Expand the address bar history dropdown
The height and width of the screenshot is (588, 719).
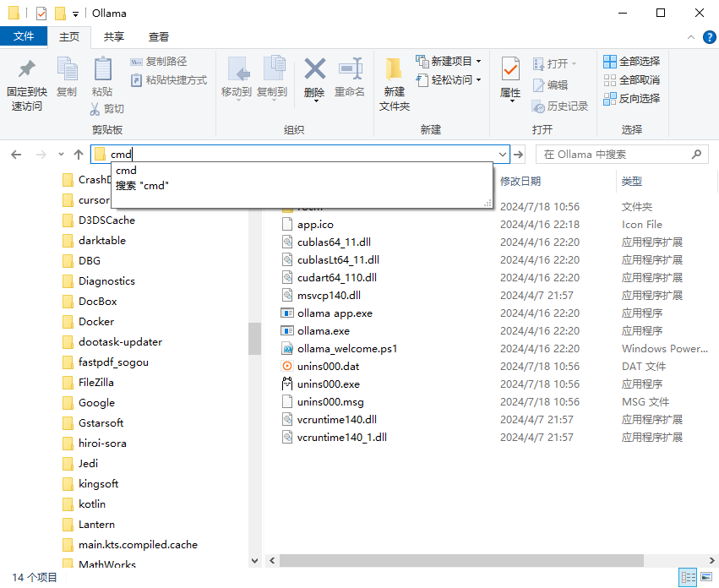pyautogui.click(x=503, y=155)
